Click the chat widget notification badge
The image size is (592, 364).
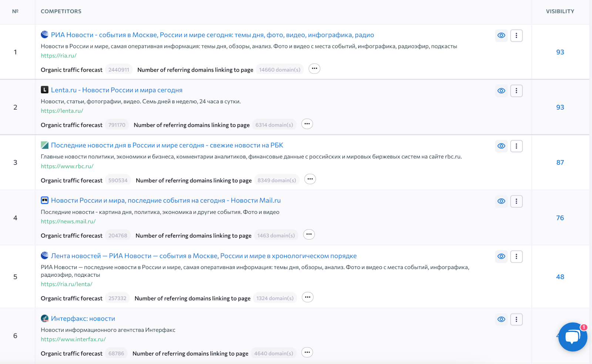(x=583, y=327)
